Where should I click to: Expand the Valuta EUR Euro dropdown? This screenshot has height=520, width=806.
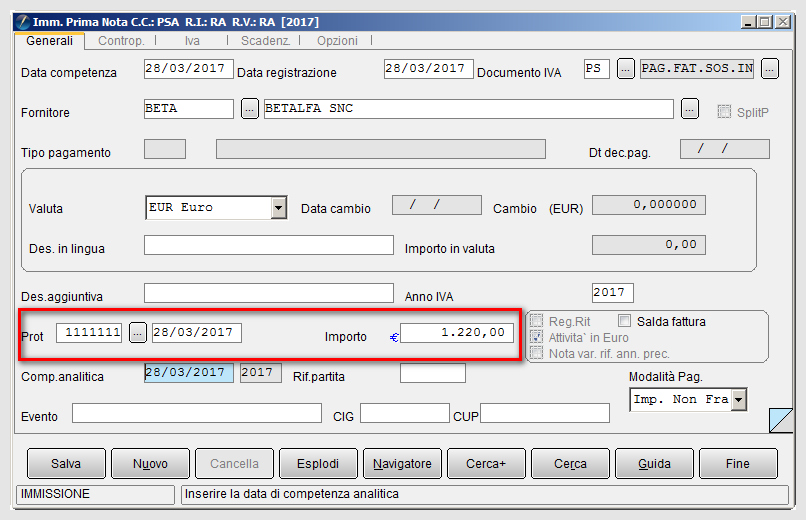(x=279, y=208)
